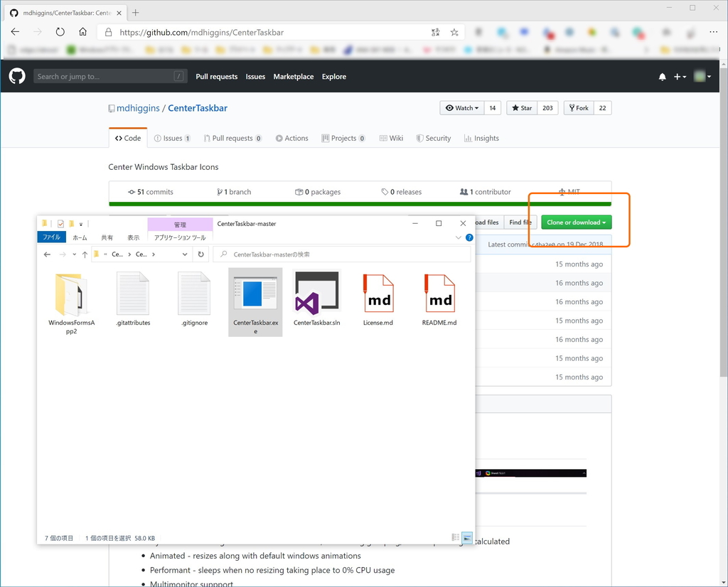The height and width of the screenshot is (587, 728).
Task: Open the 0 releases link
Action: coord(402,192)
